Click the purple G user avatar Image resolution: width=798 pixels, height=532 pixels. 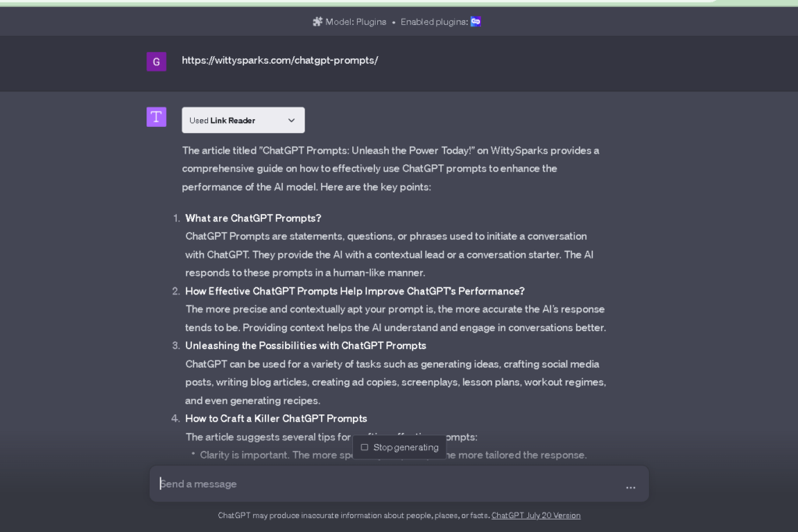(x=156, y=61)
